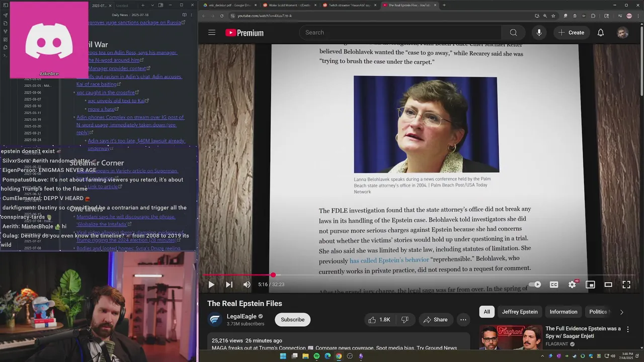Open 'has called Epstein's behavior' link

(x=389, y=260)
